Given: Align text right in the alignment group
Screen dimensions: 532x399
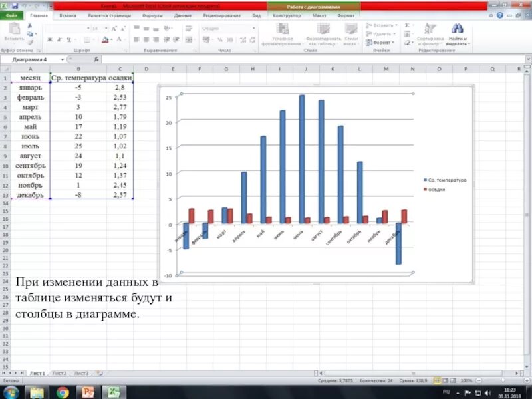Looking at the screenshot, I should (156, 40).
